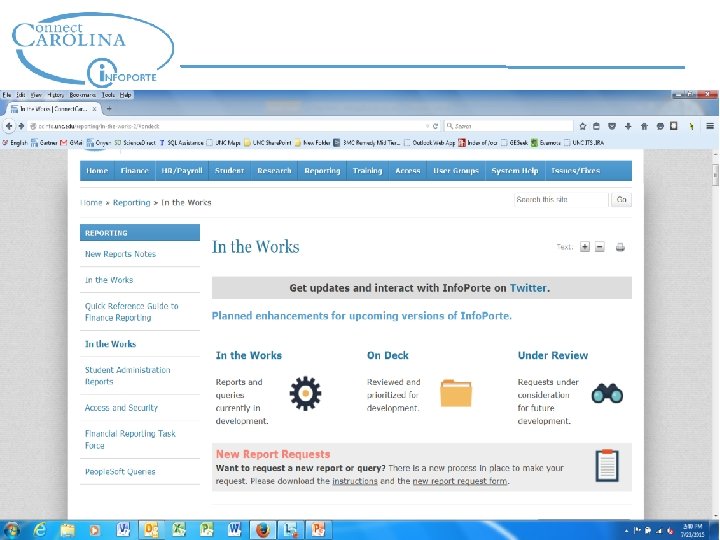Click the gear icon under In the Works
This screenshot has height=540, width=720.
pos(305,394)
